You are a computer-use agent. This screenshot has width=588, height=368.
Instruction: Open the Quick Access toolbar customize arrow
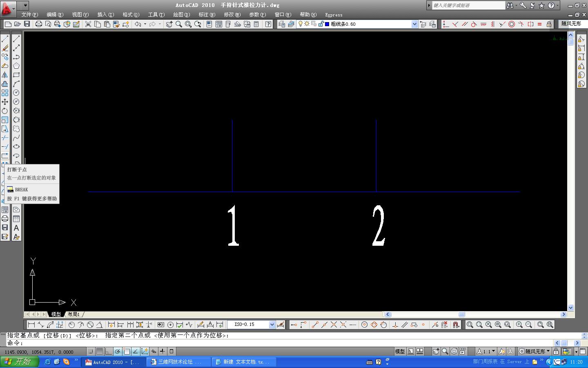[25, 6]
